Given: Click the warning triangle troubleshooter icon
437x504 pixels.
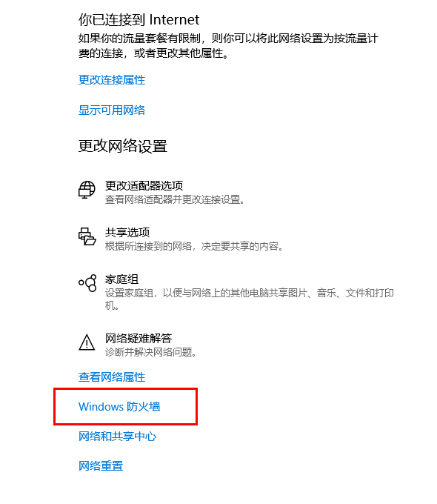Looking at the screenshot, I should coord(87,342).
